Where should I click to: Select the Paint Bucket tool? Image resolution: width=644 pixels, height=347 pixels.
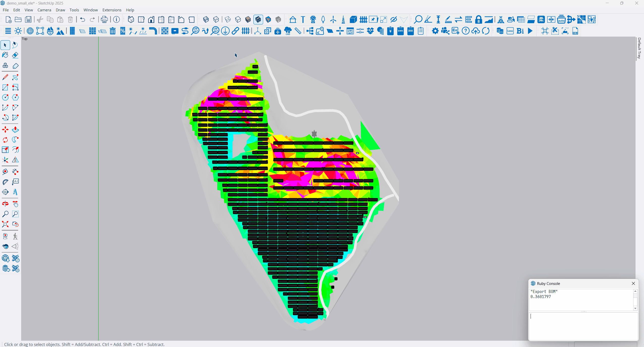(x=5, y=55)
